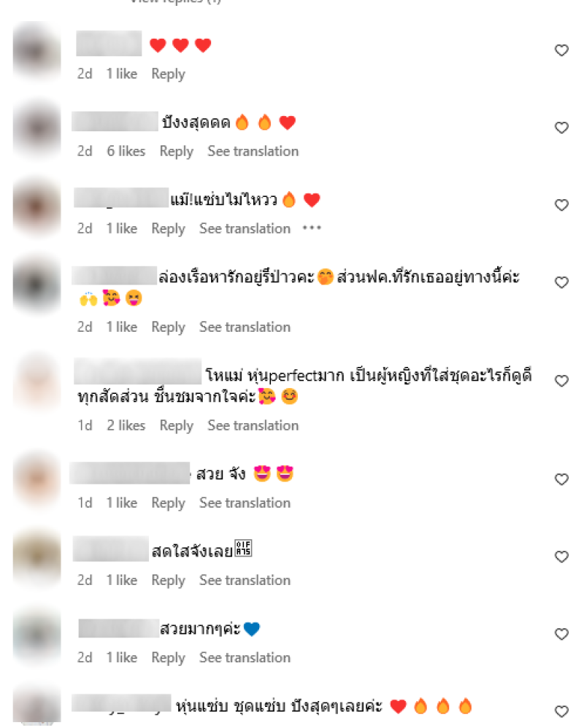Open the three-dots options menu

312,228
